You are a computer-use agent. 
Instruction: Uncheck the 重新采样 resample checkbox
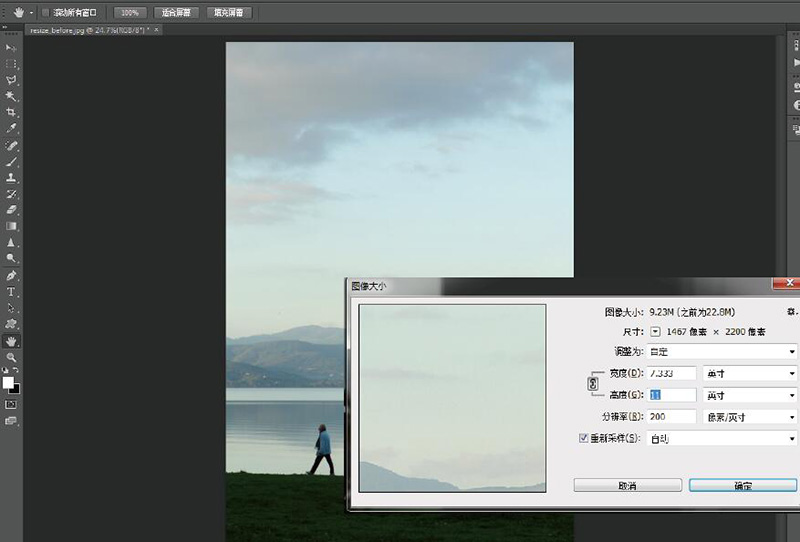coord(585,438)
